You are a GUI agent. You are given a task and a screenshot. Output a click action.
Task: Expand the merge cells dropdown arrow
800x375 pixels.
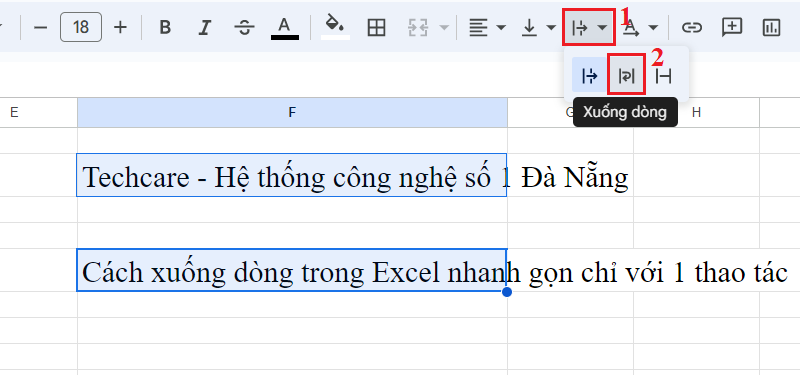coord(444,28)
